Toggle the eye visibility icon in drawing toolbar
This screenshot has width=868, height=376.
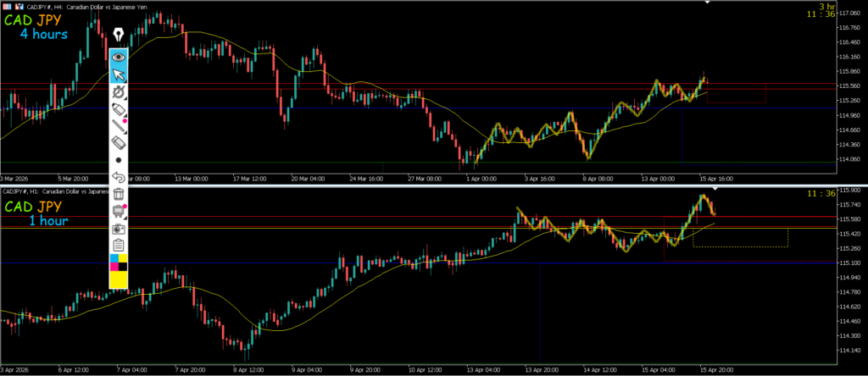tap(119, 57)
